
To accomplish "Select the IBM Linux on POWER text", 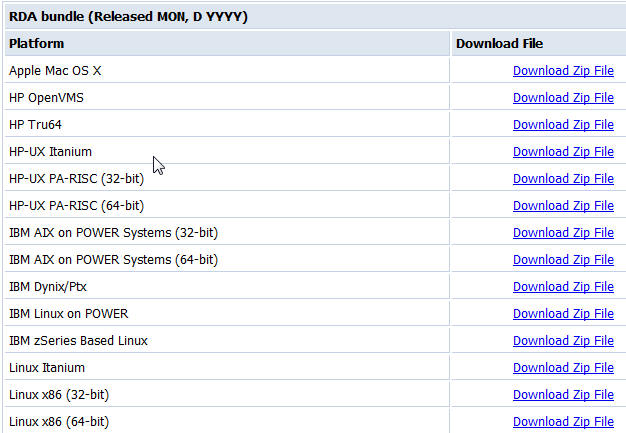I will (x=68, y=314).
